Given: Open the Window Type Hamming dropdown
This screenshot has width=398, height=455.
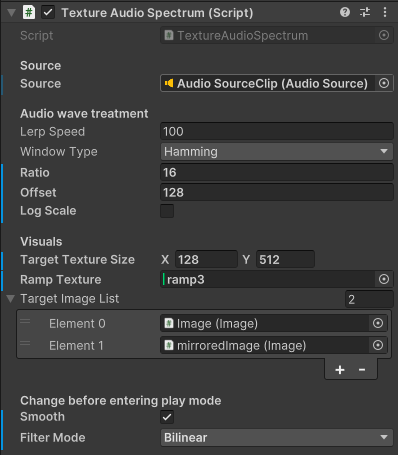Looking at the screenshot, I should 277,152.
